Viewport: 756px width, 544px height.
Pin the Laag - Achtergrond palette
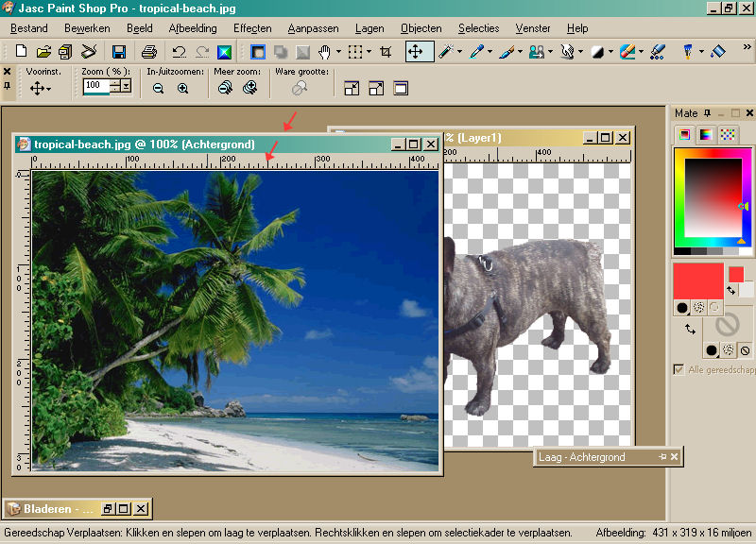coord(662,457)
